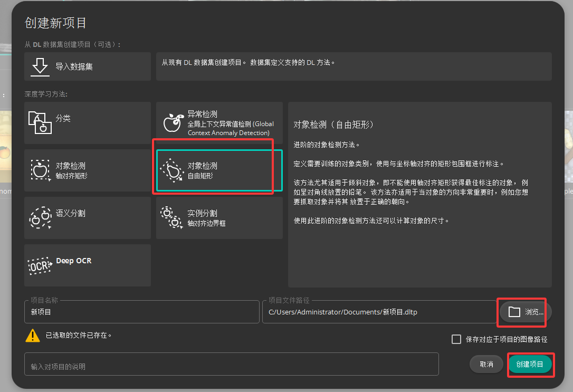Select the 语义分割 segmentation icon
Screen dimensions: 573x392
coord(41,218)
